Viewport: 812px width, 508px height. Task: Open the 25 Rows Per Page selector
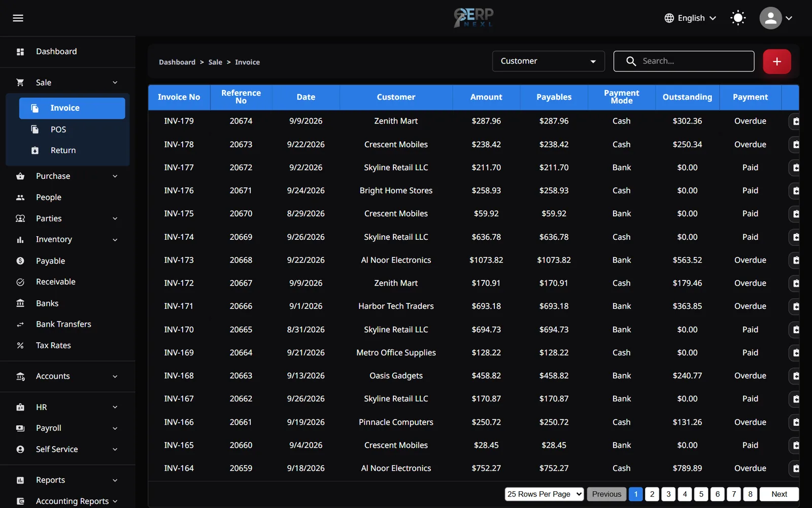pos(544,494)
